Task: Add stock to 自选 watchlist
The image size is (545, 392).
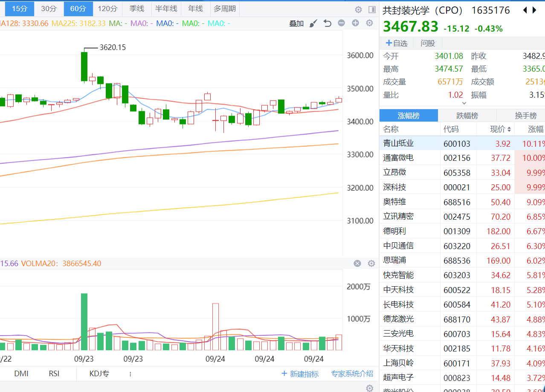Action: (397, 43)
